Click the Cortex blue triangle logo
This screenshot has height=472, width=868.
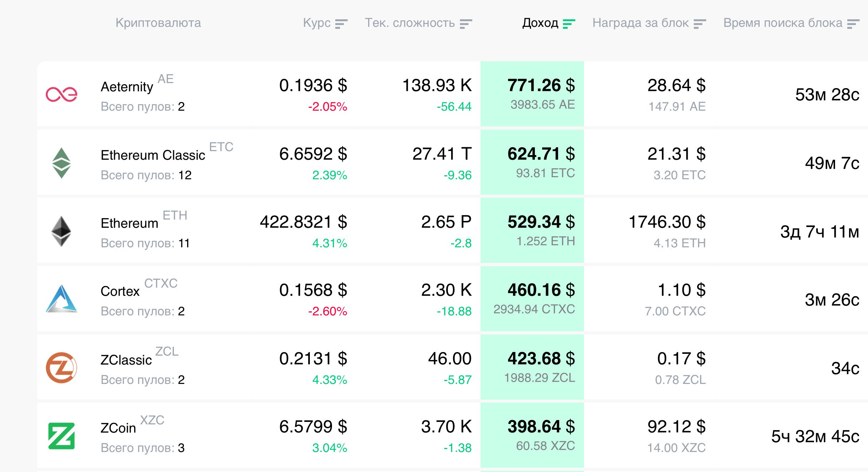click(x=62, y=299)
